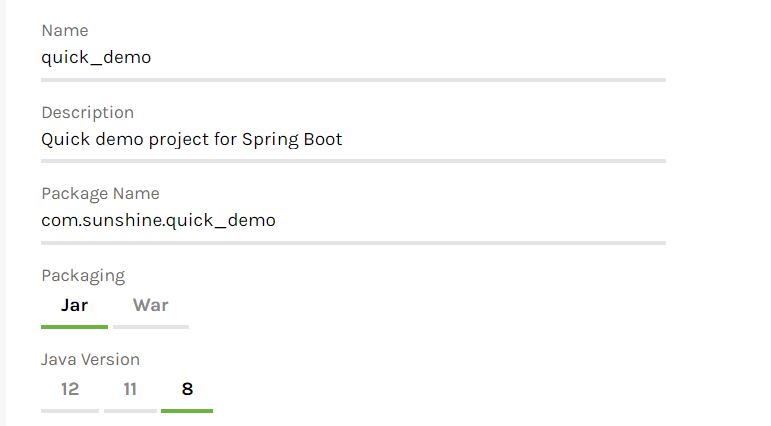Viewport: 771px width, 426px height.
Task: Click the divider line under quick_demo name
Action: tap(352, 79)
